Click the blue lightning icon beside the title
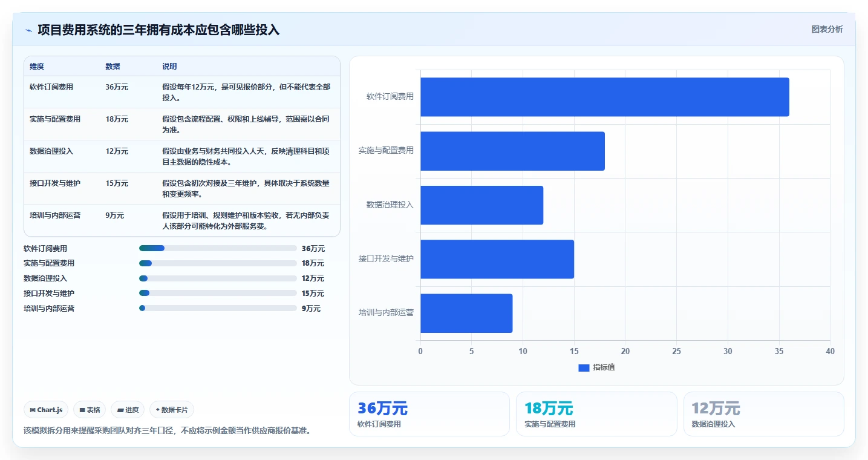This screenshot has height=460, width=868. (x=29, y=30)
